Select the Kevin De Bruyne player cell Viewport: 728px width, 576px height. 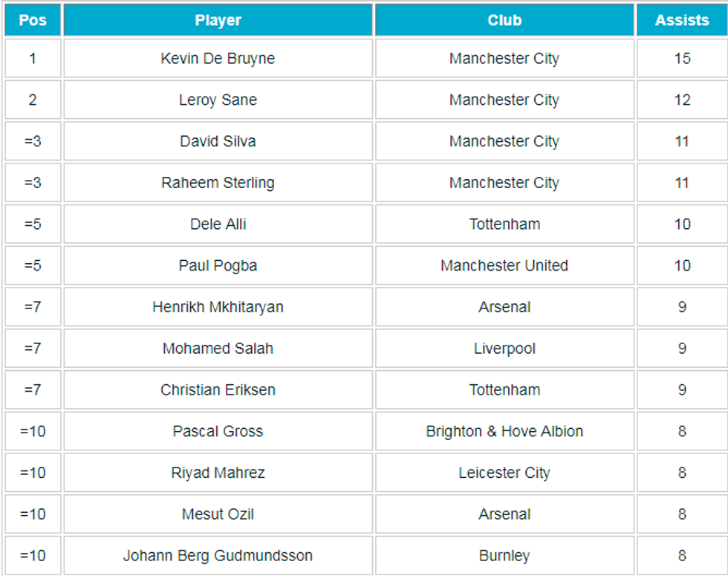tap(218, 59)
